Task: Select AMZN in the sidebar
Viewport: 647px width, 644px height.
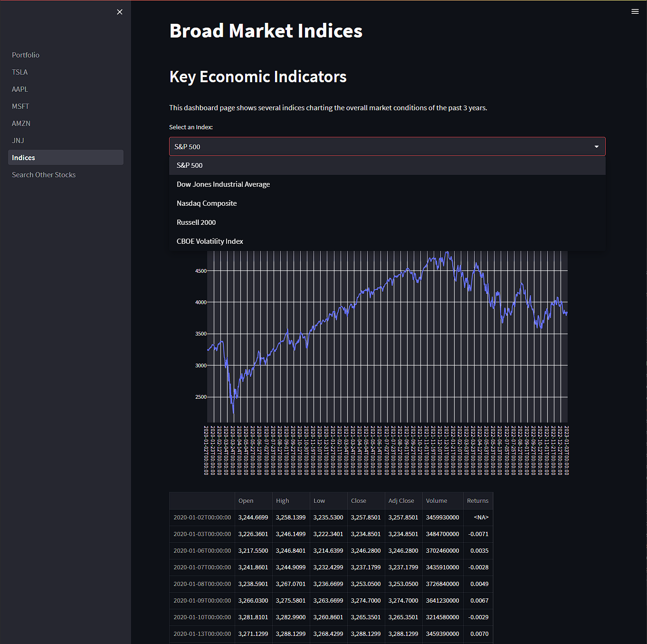Action: pyautogui.click(x=21, y=123)
